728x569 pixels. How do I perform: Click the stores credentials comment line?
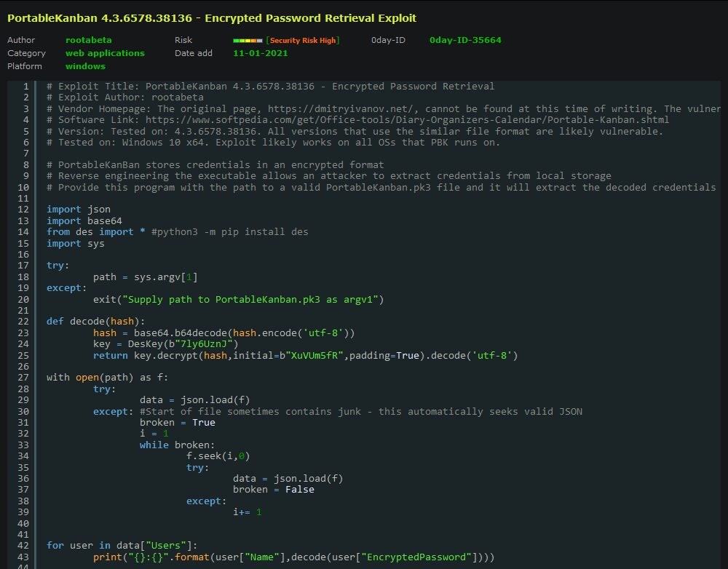pos(215,164)
